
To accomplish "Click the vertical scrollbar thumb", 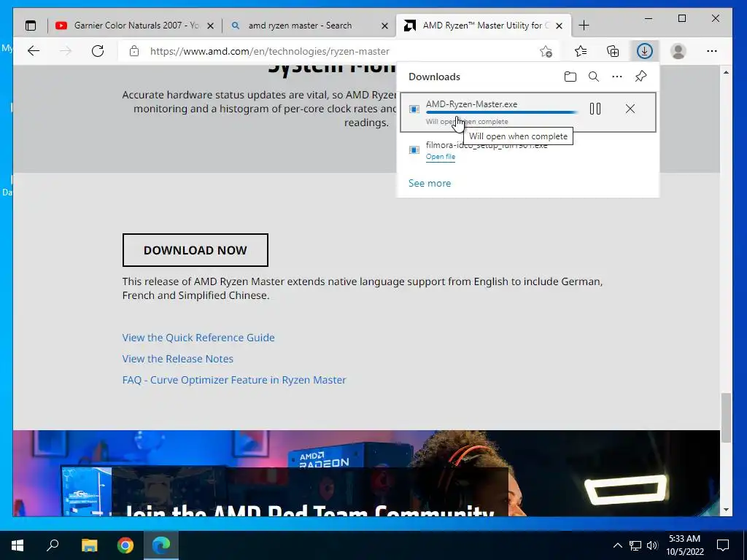I will coord(726,418).
